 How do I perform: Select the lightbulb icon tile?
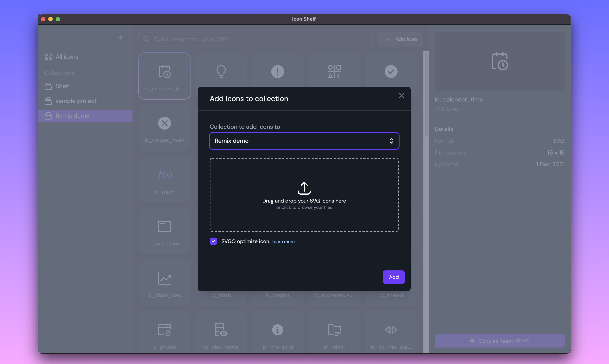221,71
